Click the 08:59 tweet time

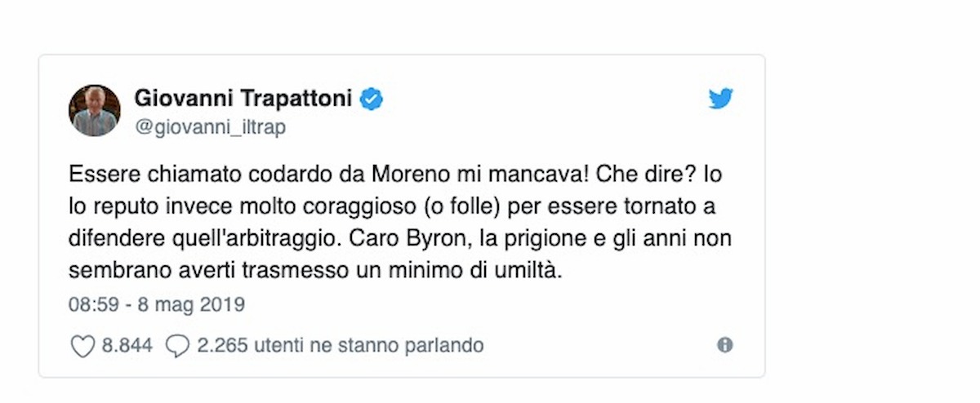pos(92,304)
